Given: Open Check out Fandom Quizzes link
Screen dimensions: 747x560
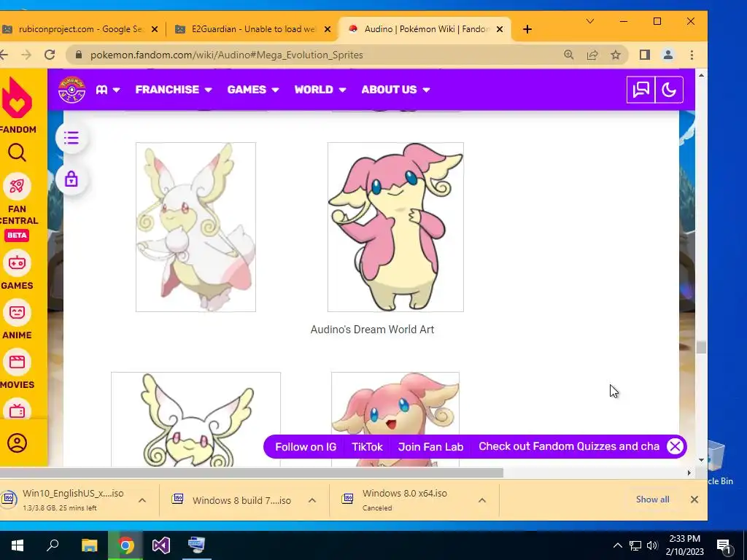Looking at the screenshot, I should click(569, 446).
